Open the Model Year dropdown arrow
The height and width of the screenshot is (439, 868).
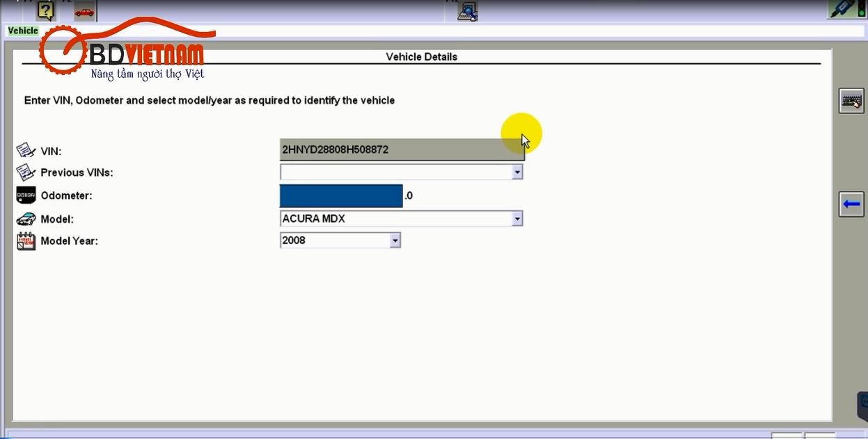point(395,240)
